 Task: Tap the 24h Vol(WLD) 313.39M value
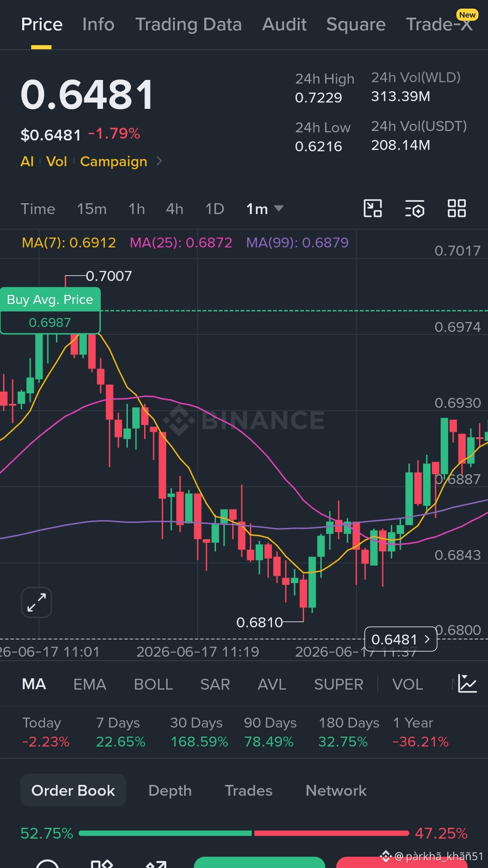pos(400,96)
